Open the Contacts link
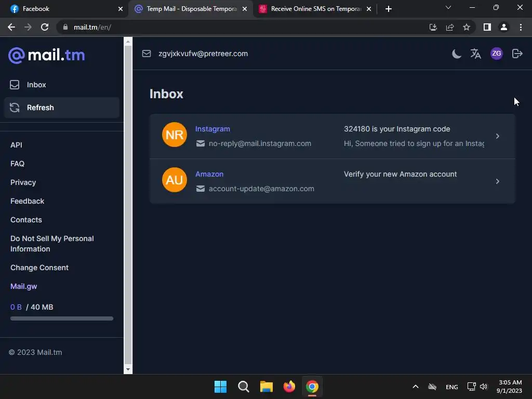The width and height of the screenshot is (532, 399). tap(26, 220)
